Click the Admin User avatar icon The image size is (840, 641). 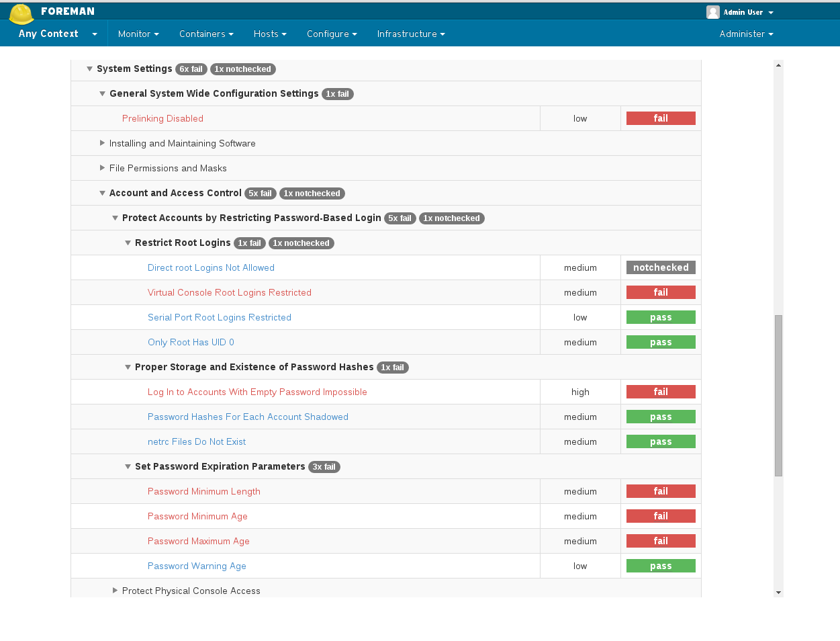point(712,12)
